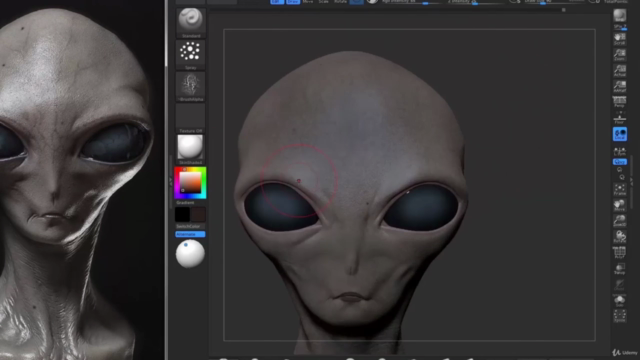The height and width of the screenshot is (360, 640).
Task: Click the Zoom3D icon
Action: pos(620,221)
